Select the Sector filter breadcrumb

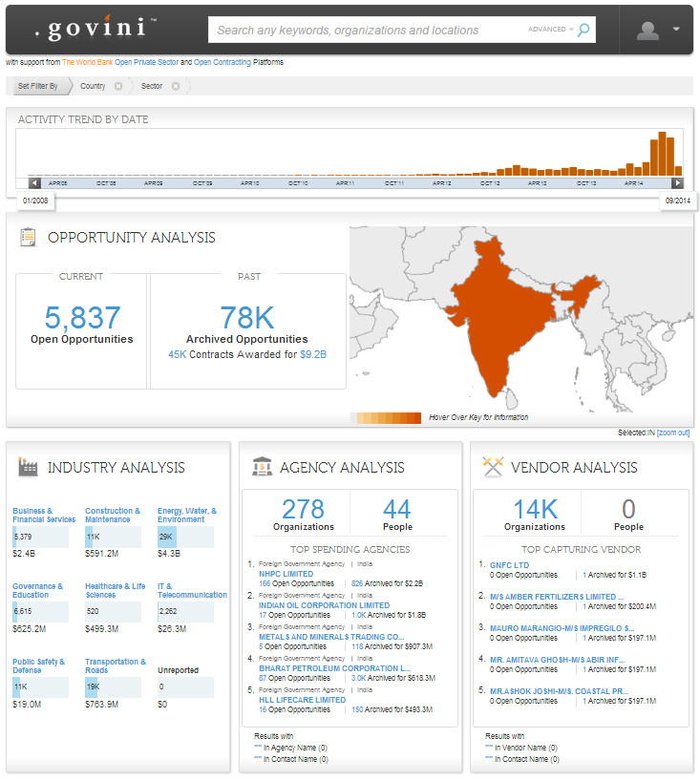[152, 86]
